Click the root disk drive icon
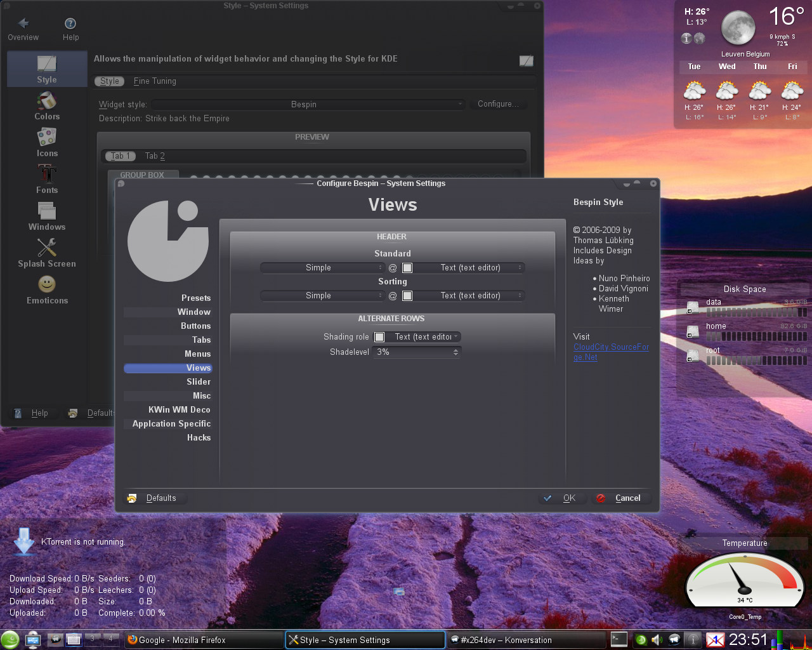 [x=693, y=355]
